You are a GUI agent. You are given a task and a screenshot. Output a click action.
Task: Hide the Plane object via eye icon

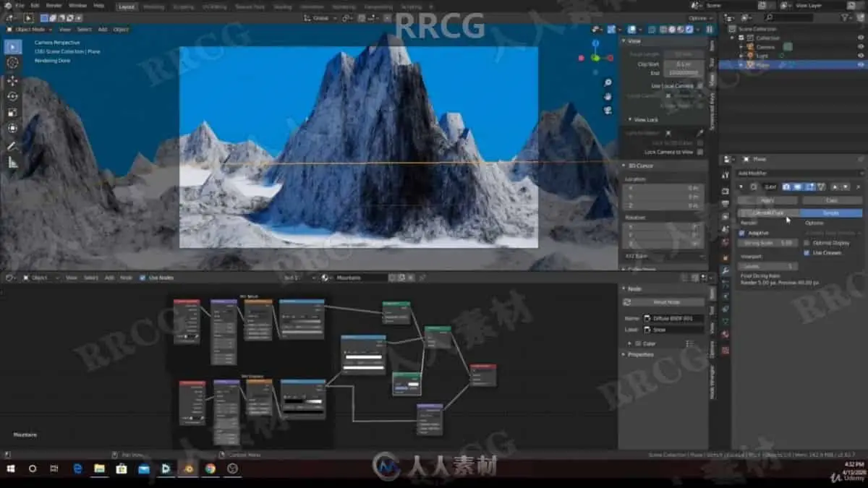861,64
